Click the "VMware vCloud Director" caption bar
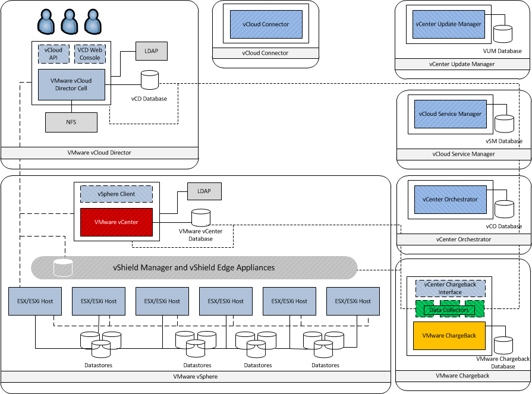 (99, 153)
